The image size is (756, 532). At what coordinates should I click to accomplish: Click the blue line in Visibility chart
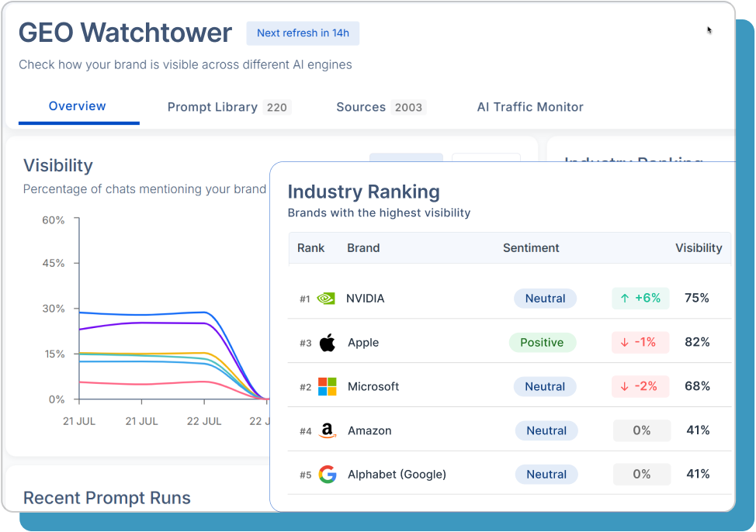(x=142, y=315)
